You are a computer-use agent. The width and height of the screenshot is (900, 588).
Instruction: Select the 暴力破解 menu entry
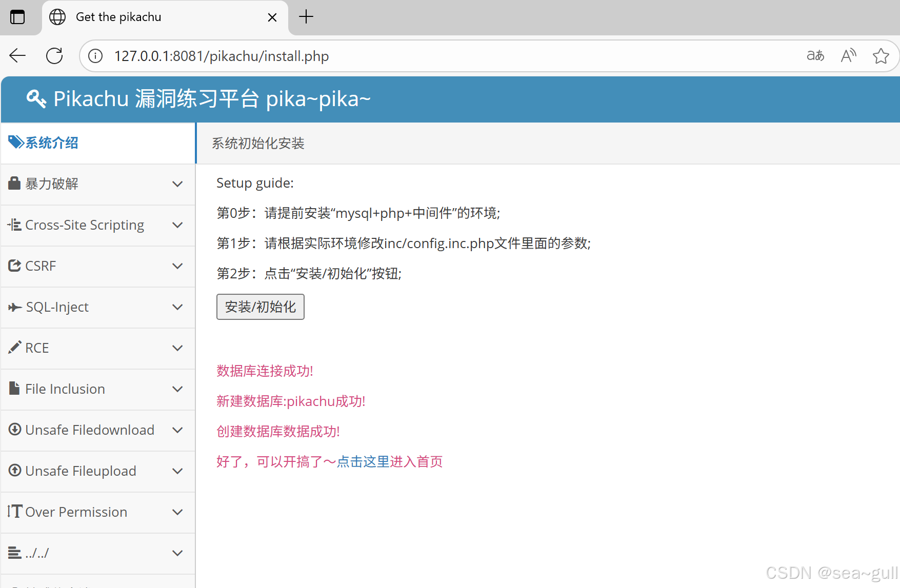pos(98,184)
